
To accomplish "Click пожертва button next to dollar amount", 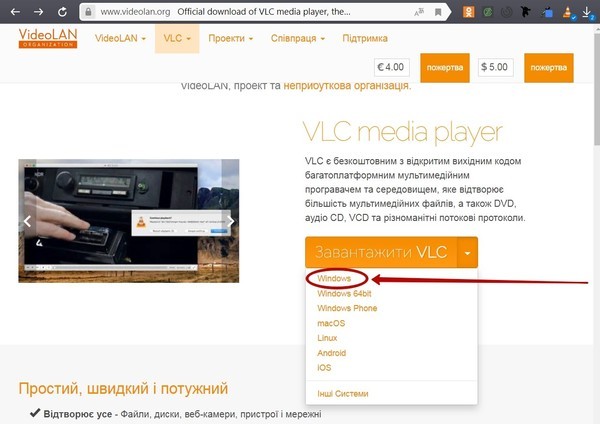I will [548, 68].
